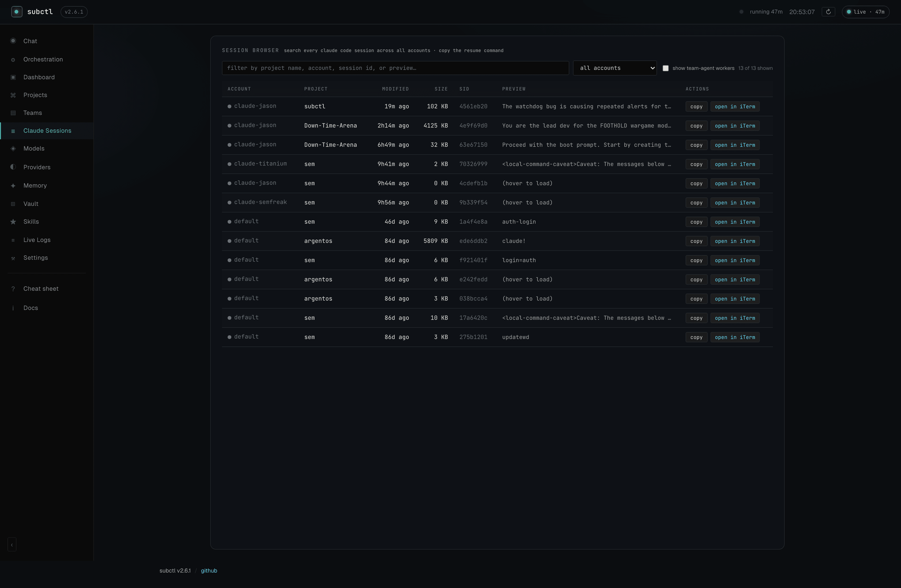
Task: Click the Vault grid icon
Action: pos(13,204)
